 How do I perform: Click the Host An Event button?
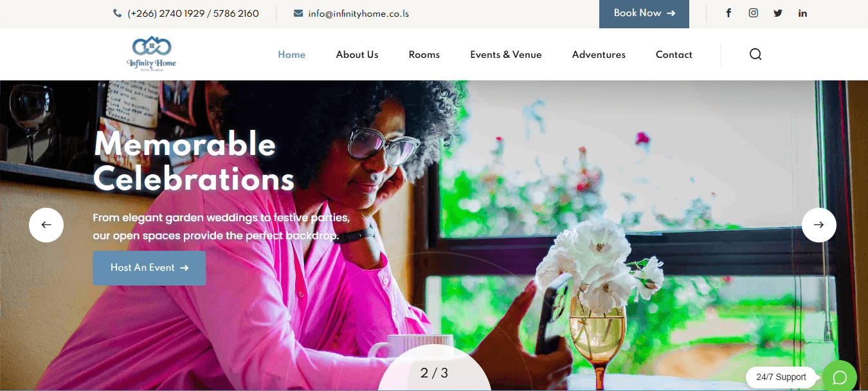click(x=149, y=268)
